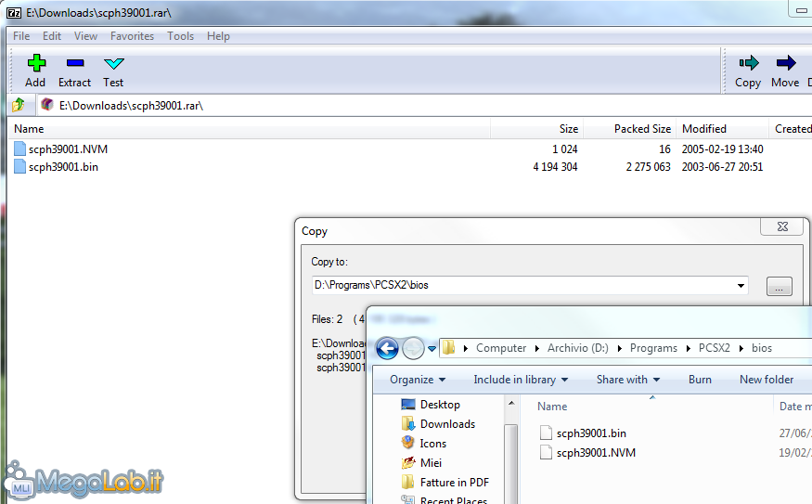
Task: Open the File menu
Action: point(21,36)
